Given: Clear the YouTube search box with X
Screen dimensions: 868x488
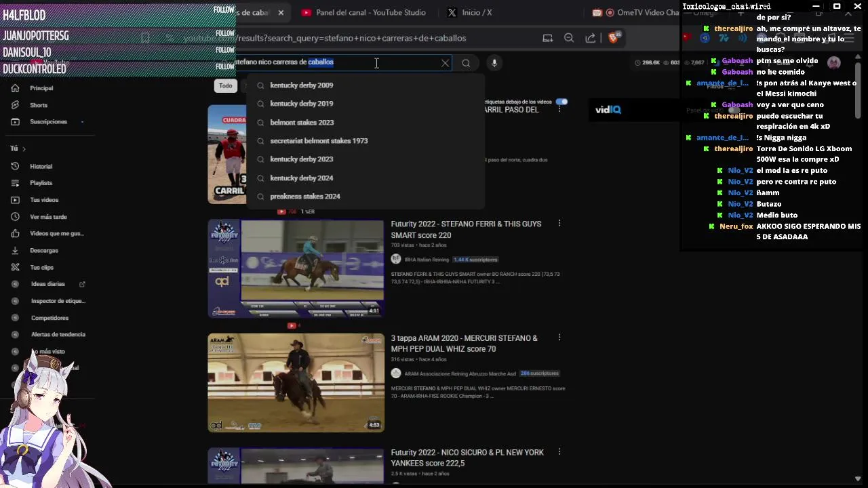Looking at the screenshot, I should [x=445, y=63].
